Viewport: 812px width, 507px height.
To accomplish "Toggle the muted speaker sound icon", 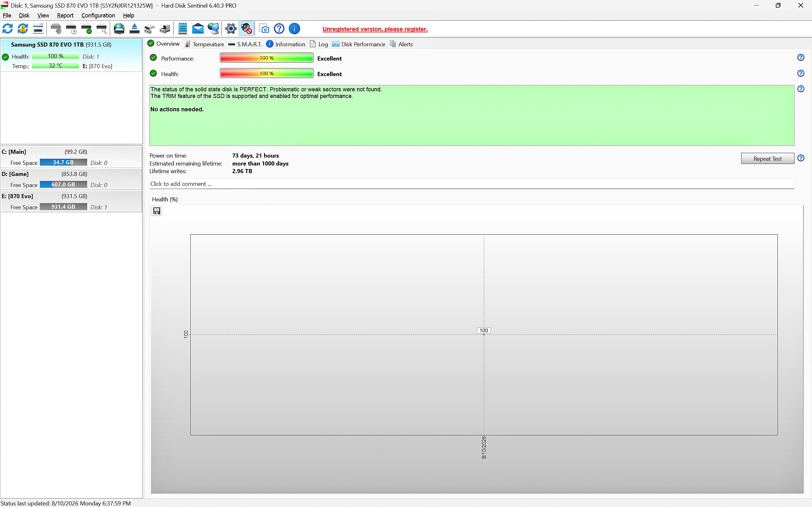I will tap(246, 29).
